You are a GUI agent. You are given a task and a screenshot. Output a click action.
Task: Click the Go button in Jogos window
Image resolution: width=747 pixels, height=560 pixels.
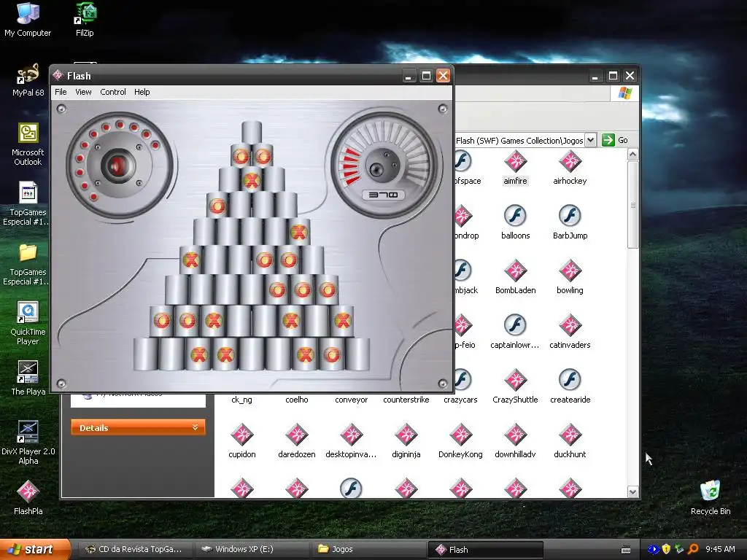coord(615,140)
